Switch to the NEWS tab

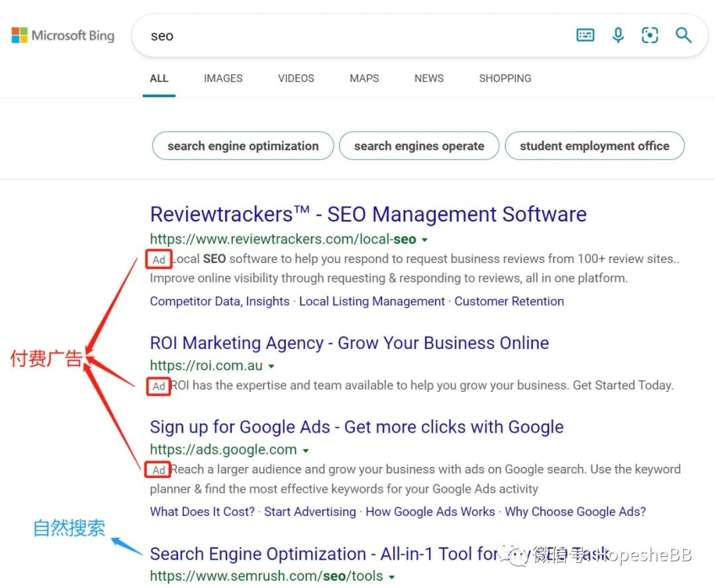(x=428, y=78)
